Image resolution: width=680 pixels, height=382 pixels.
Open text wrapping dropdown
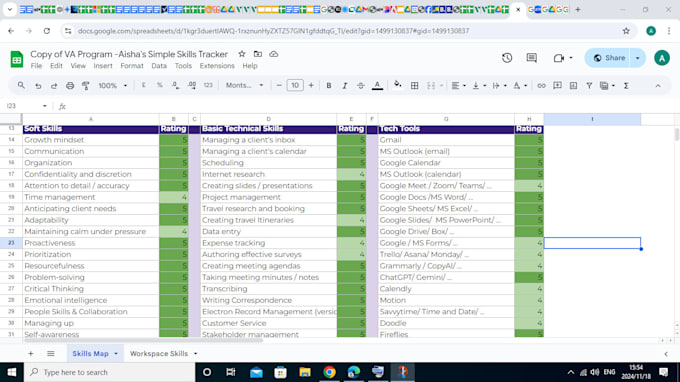pyautogui.click(x=500, y=85)
